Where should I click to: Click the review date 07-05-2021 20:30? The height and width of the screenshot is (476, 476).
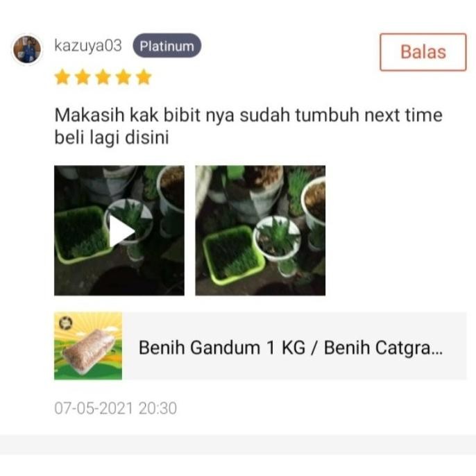[116, 408]
